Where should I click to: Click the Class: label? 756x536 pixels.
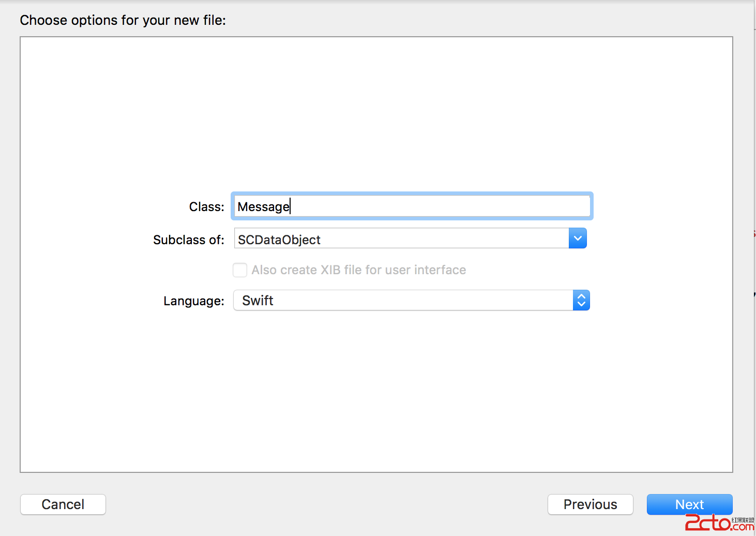(206, 207)
